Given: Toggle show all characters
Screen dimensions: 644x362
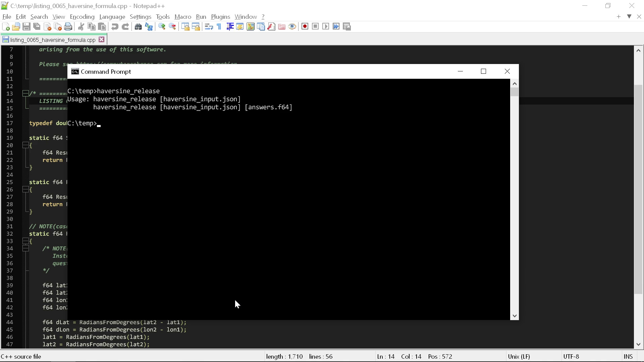Looking at the screenshot, I should pos(218,26).
